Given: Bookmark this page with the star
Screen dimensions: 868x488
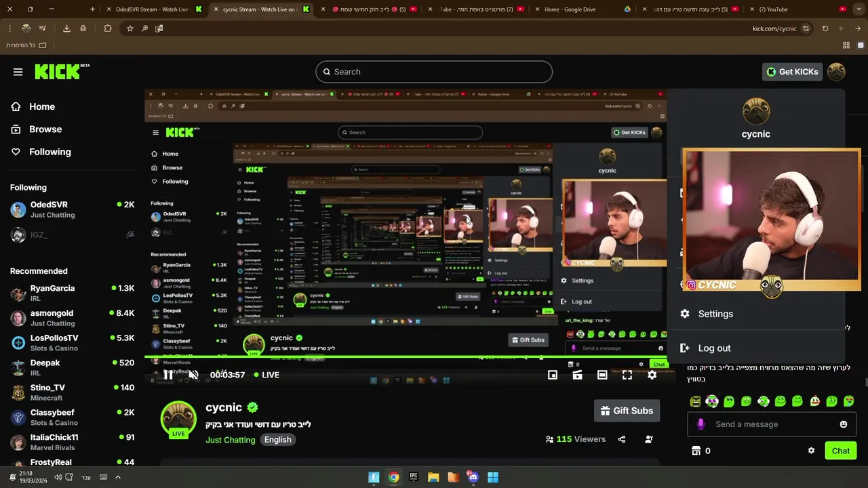Looking at the screenshot, I should tap(130, 28).
